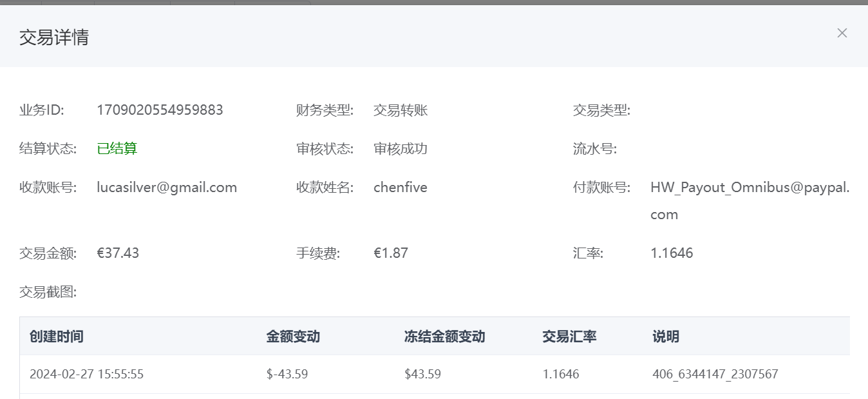Click the 审核成功 review status value
This screenshot has width=868, height=399.
[x=400, y=149]
